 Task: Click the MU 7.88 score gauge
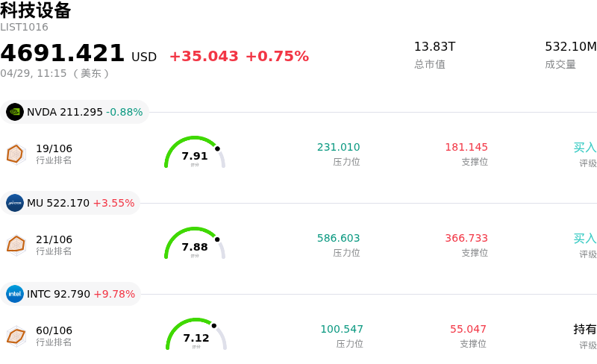[194, 245]
